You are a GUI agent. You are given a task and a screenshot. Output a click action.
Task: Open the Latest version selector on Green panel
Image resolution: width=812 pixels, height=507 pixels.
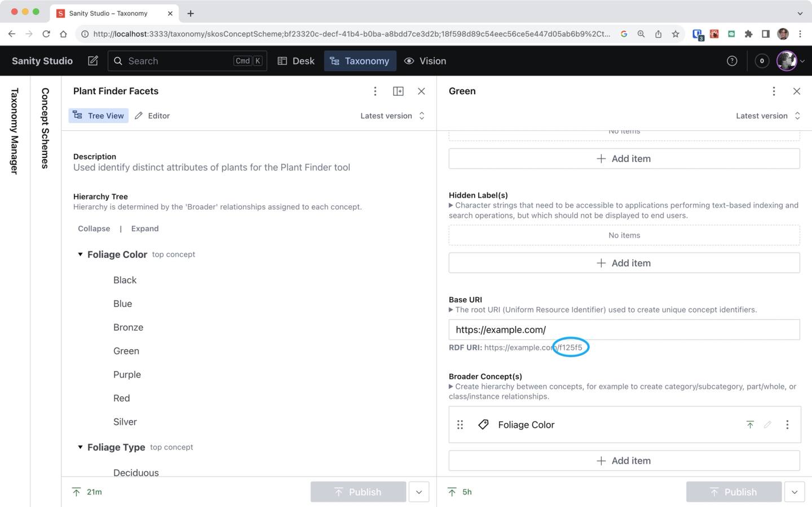(768, 116)
